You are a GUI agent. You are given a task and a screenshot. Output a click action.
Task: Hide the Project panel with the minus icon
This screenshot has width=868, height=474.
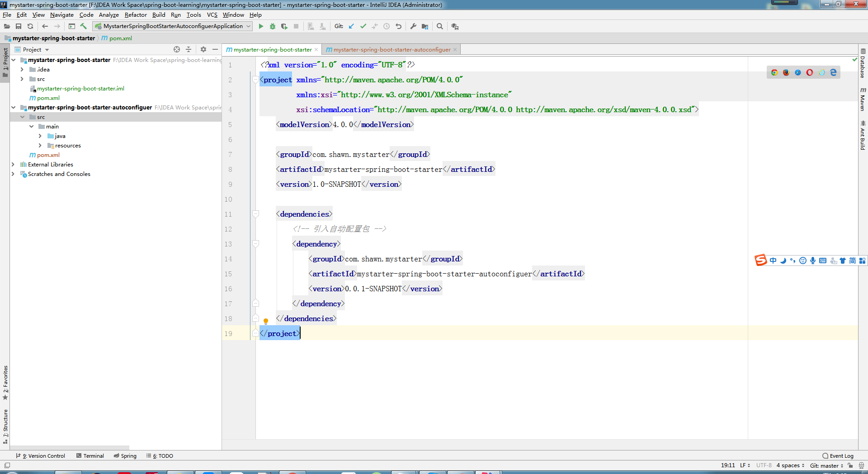pos(215,49)
